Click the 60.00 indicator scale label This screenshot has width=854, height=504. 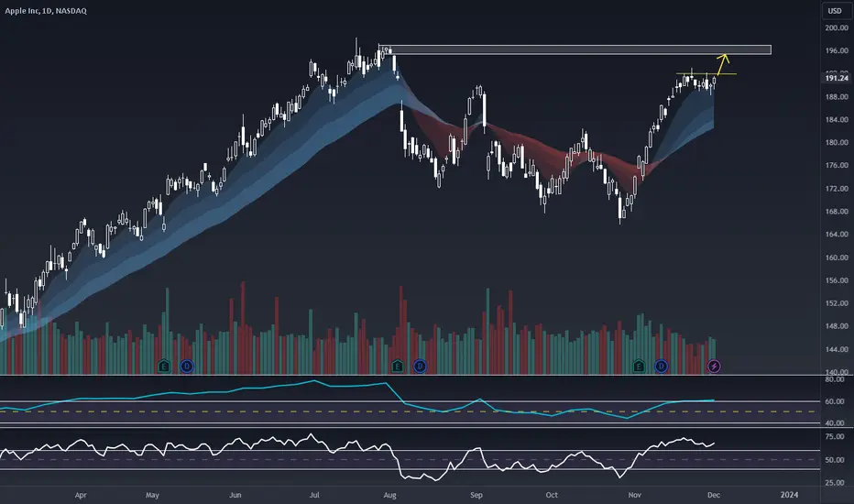835,401
